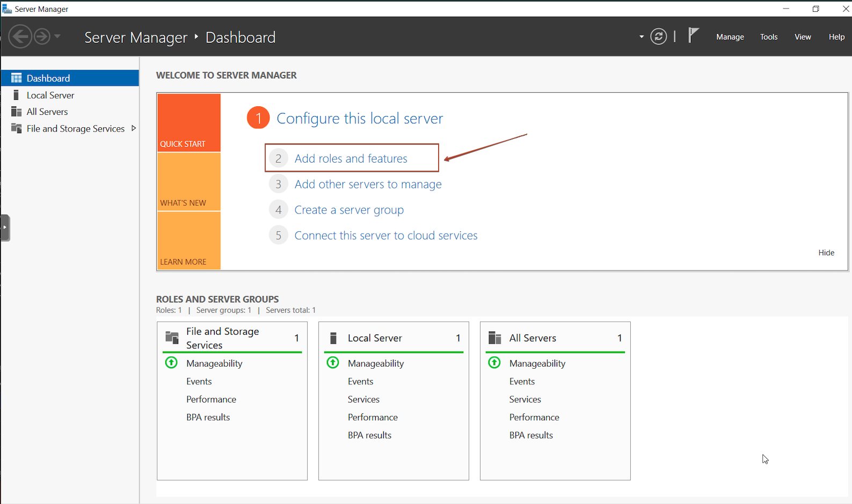Select Local Server in the sidebar
The image size is (852, 504).
50,95
